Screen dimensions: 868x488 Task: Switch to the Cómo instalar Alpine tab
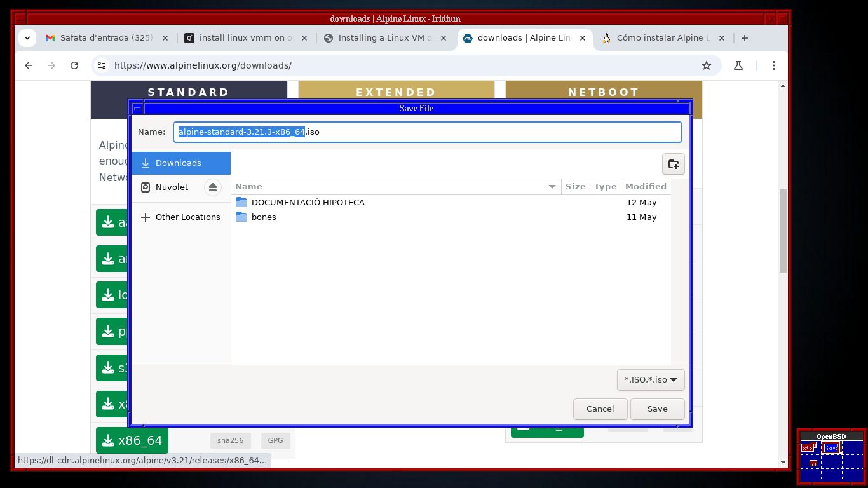[663, 38]
